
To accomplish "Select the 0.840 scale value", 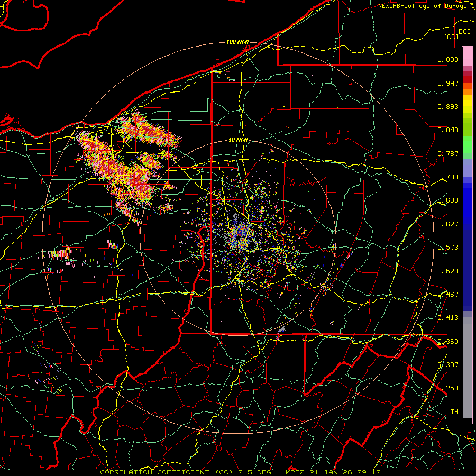I will coord(448,130).
